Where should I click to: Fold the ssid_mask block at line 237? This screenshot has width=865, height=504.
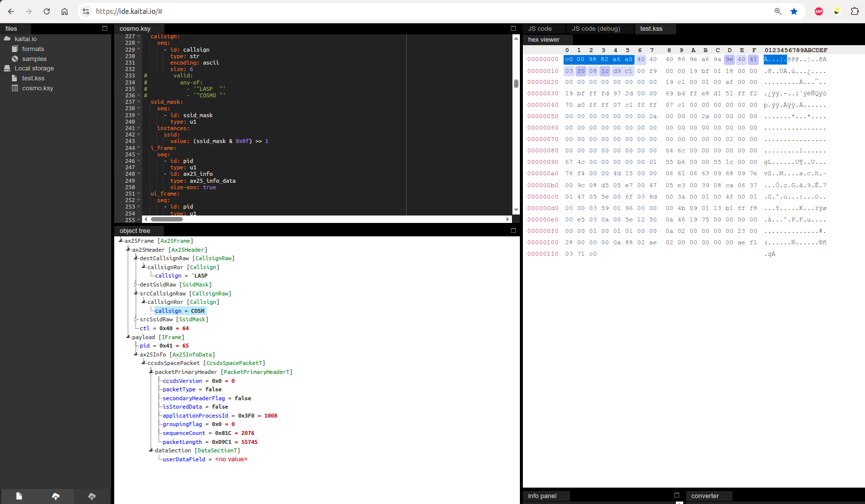click(139, 102)
